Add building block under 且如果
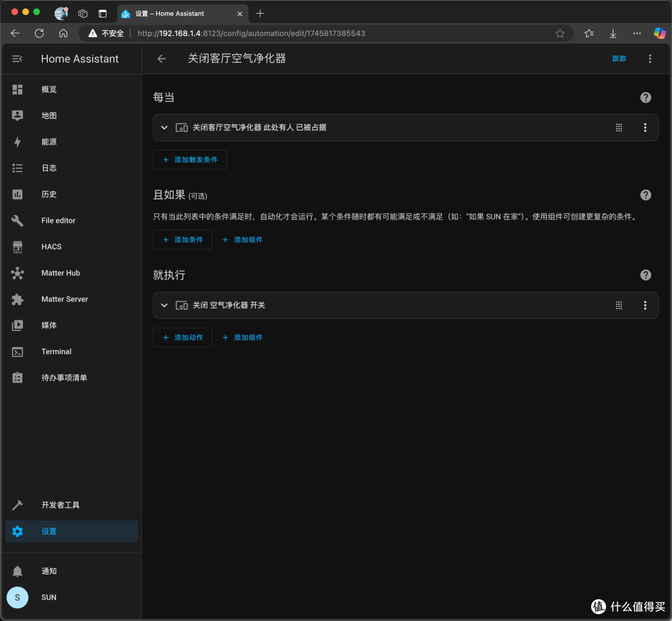Screen dimensions: 672x621 pyautogui.click(x=242, y=240)
